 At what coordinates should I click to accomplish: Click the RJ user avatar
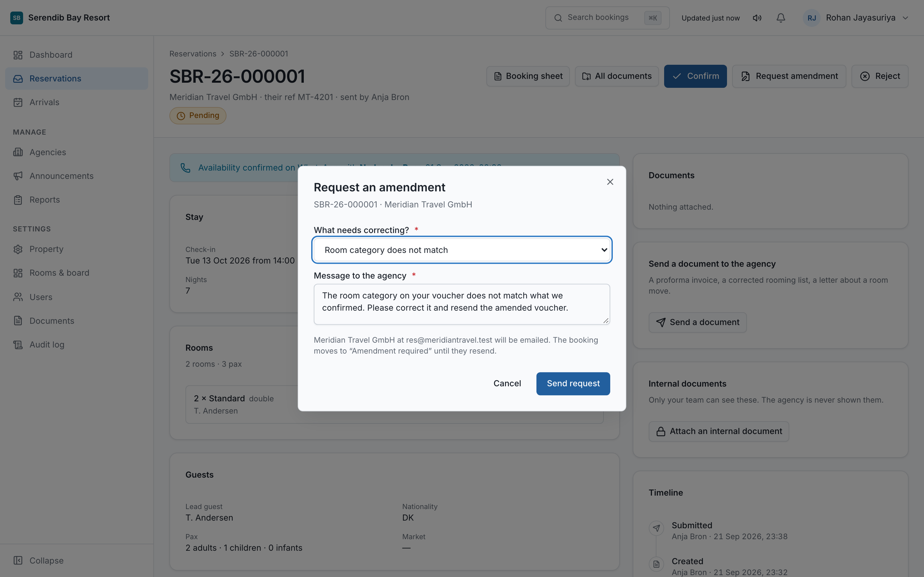812,18
